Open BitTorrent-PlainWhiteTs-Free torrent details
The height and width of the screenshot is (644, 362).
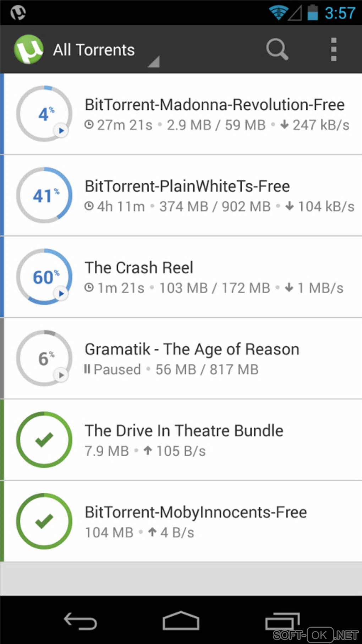187,186
